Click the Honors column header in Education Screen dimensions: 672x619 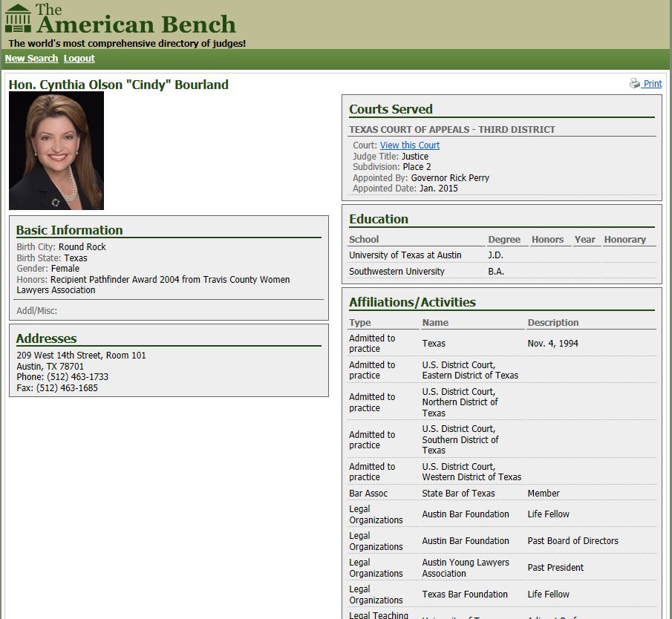point(547,240)
